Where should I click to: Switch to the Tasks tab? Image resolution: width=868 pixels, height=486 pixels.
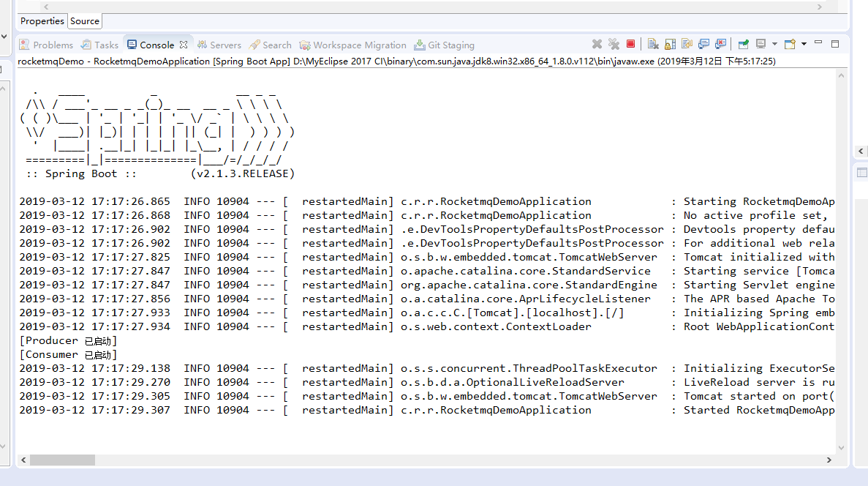point(99,45)
